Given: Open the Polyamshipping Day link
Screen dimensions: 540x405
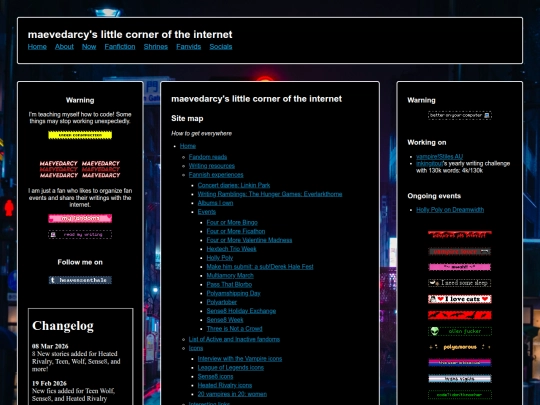Looking at the screenshot, I should pyautogui.click(x=233, y=293).
